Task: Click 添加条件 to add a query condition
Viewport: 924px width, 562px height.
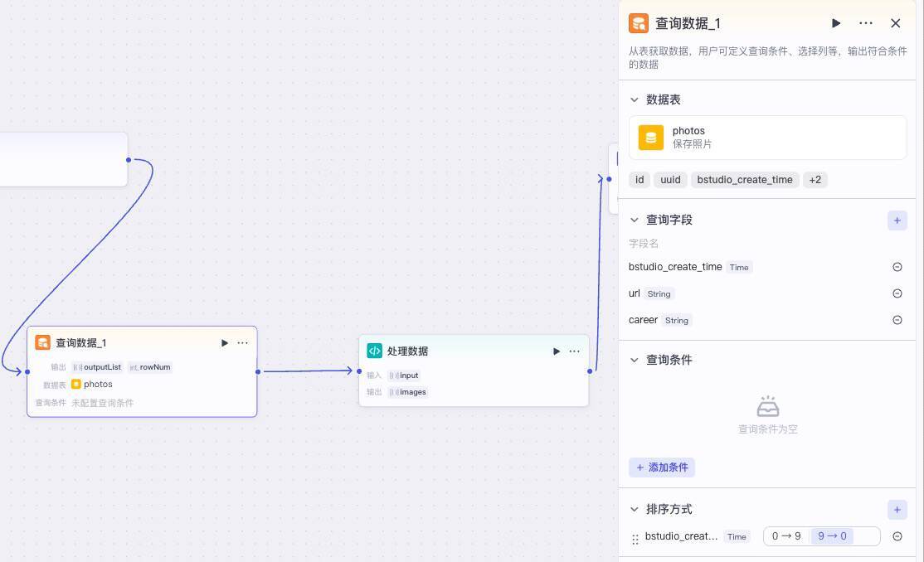Action: [661, 467]
